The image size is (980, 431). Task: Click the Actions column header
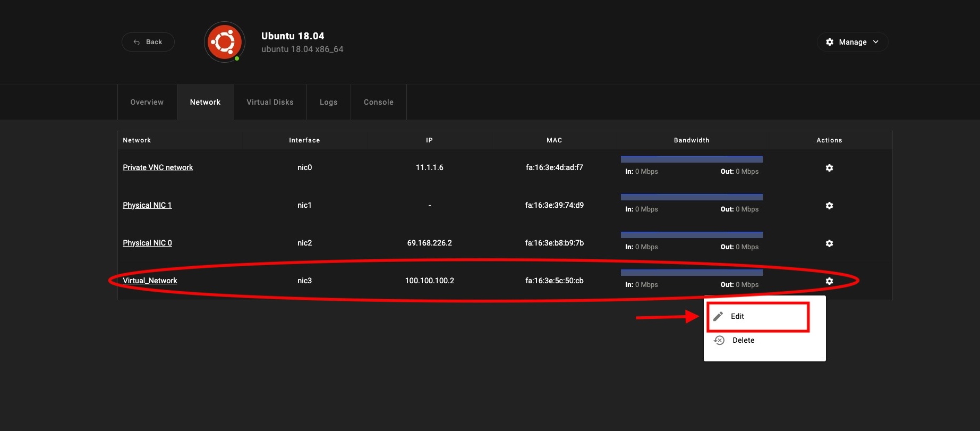click(x=829, y=140)
